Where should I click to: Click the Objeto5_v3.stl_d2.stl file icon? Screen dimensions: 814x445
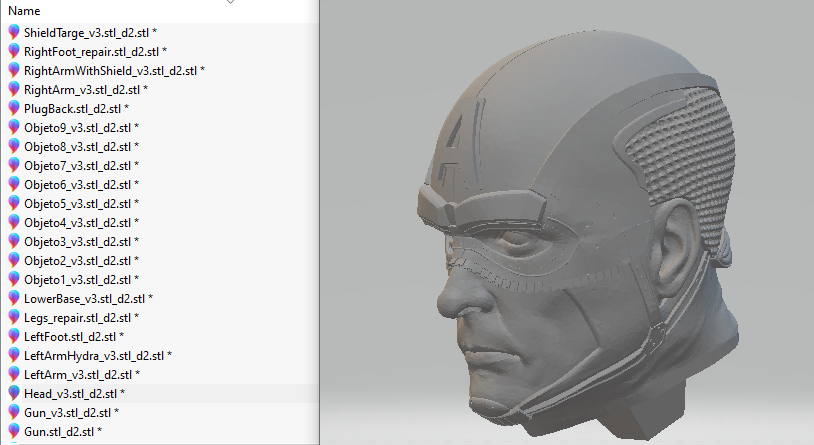click(14, 204)
